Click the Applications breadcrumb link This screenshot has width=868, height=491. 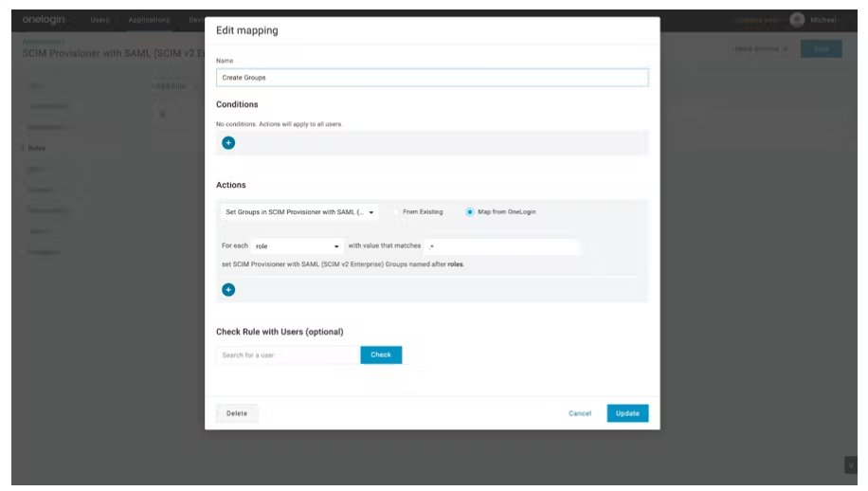[x=44, y=42]
